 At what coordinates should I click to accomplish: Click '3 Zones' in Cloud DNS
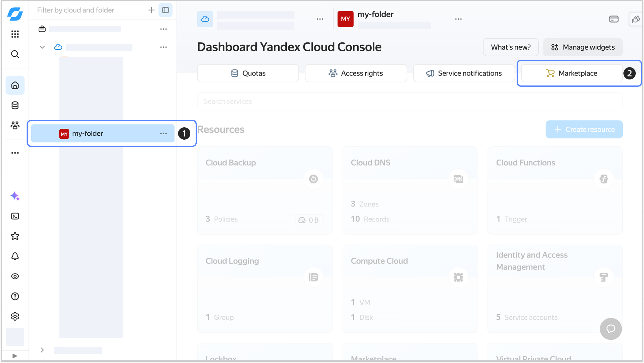(365, 204)
